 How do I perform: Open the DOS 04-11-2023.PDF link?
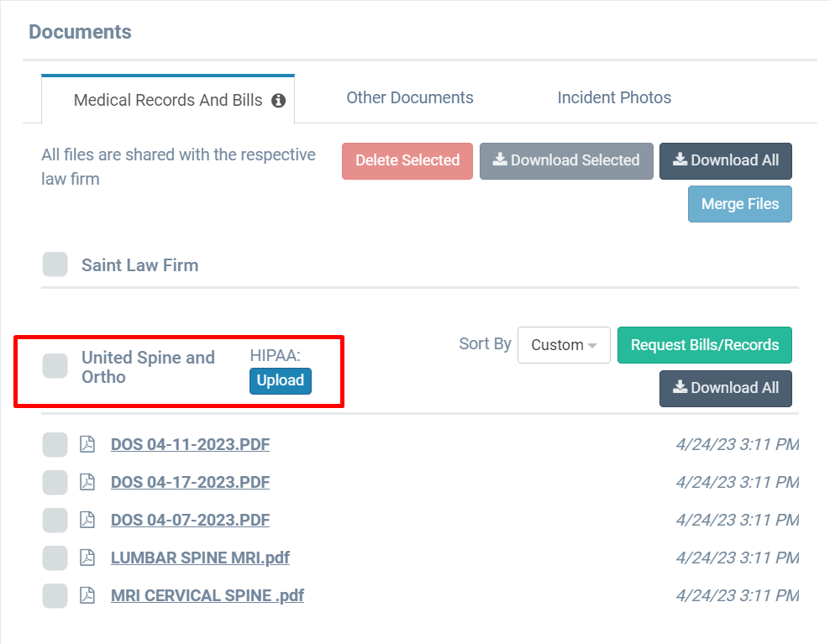click(x=190, y=444)
